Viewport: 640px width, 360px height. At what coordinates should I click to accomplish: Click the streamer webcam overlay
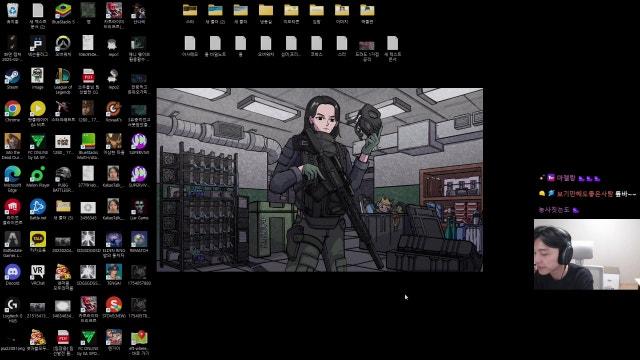click(587, 254)
